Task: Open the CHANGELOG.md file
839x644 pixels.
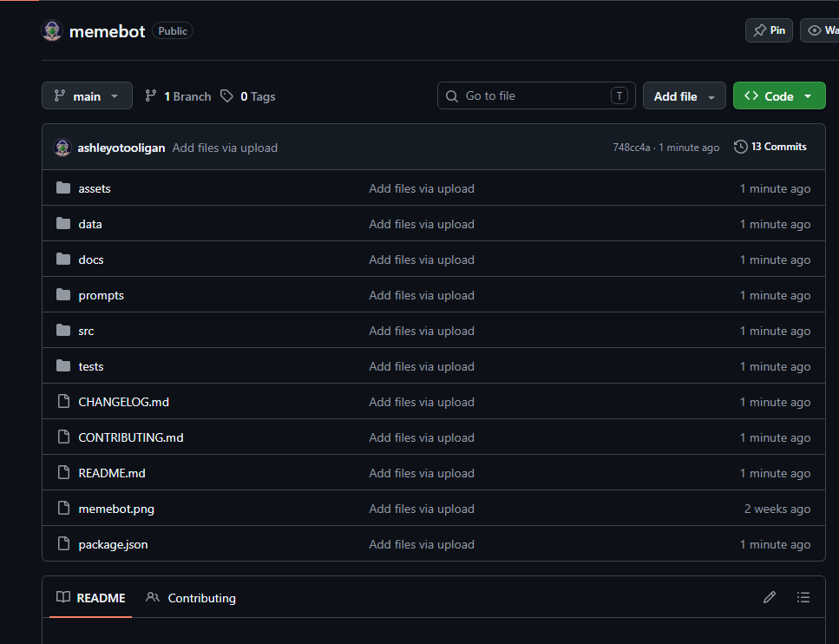Action: tap(123, 402)
